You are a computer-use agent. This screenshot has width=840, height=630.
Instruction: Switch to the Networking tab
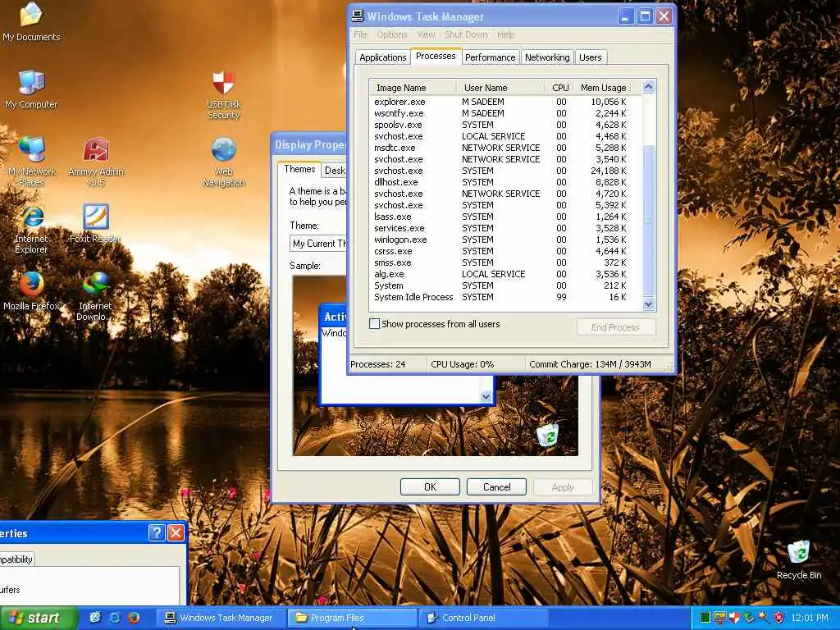click(x=547, y=57)
